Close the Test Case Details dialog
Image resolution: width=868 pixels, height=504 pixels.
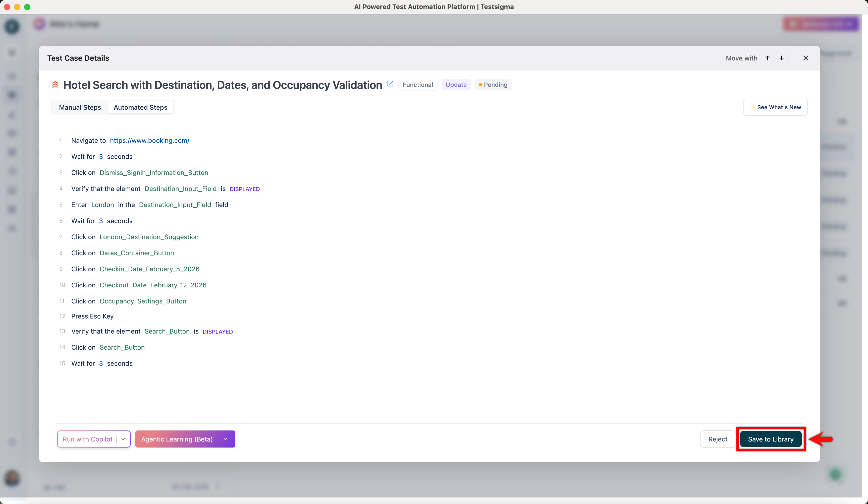(x=805, y=58)
